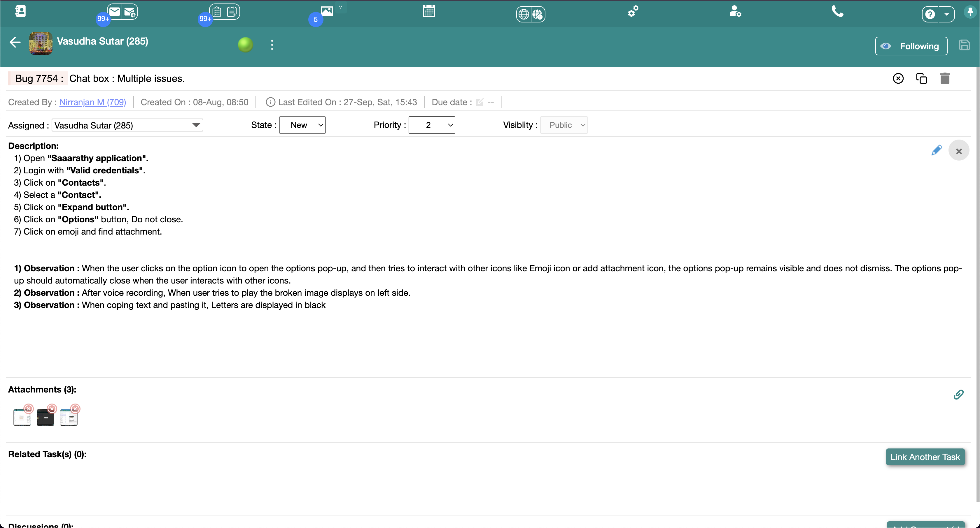Open the settings gears icon
The width and height of the screenshot is (980, 528).
click(x=632, y=11)
